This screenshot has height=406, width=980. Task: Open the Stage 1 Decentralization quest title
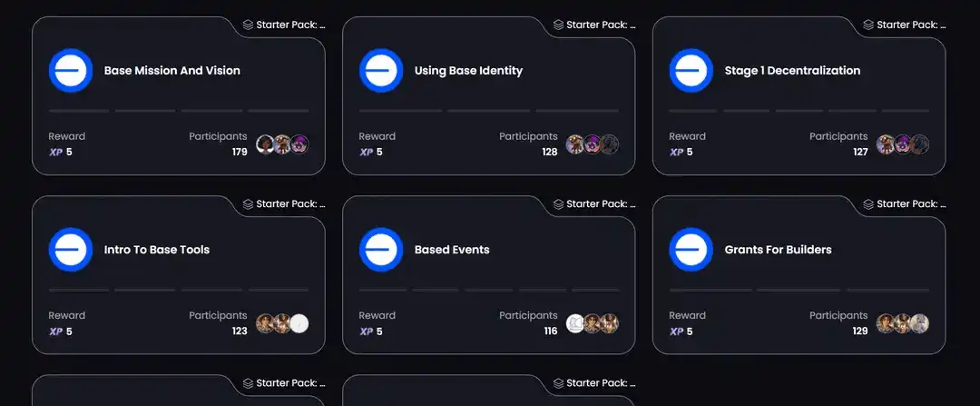[x=792, y=71]
